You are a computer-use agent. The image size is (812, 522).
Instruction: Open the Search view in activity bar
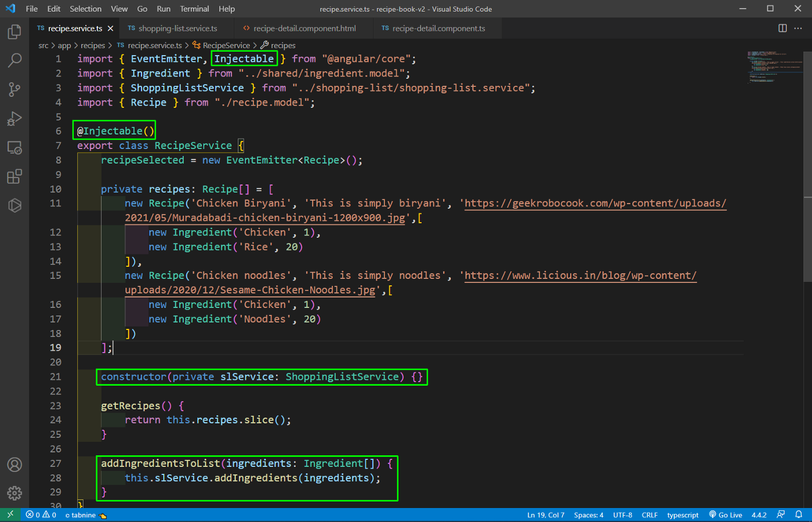click(14, 60)
